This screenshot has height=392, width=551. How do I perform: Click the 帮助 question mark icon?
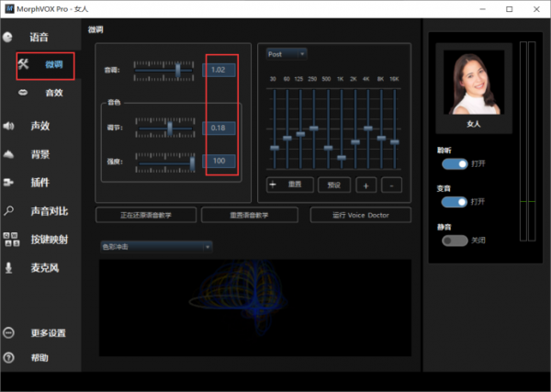8,358
